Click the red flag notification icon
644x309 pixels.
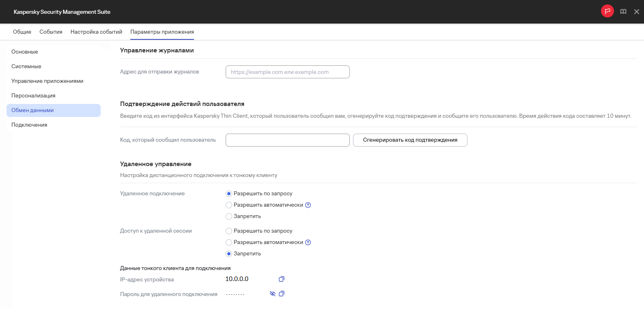pyautogui.click(x=607, y=11)
